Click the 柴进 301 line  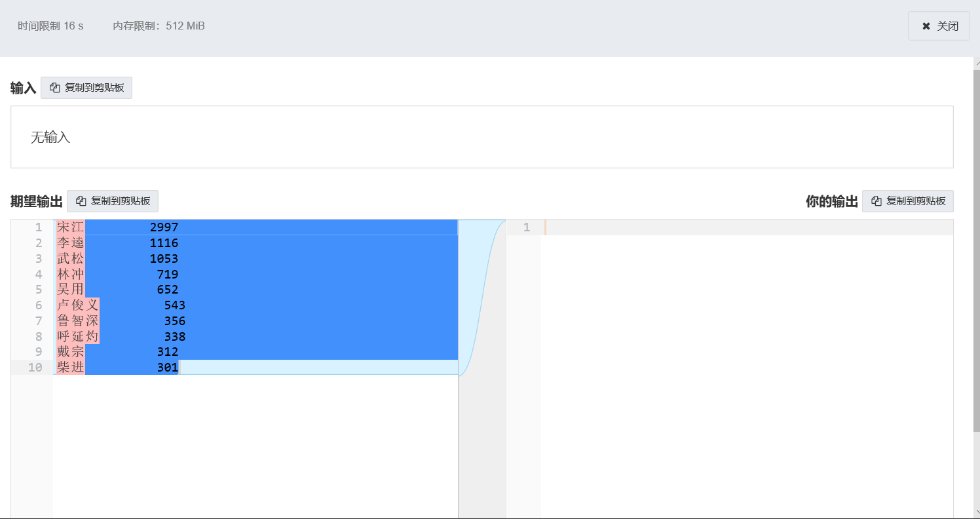pos(255,368)
